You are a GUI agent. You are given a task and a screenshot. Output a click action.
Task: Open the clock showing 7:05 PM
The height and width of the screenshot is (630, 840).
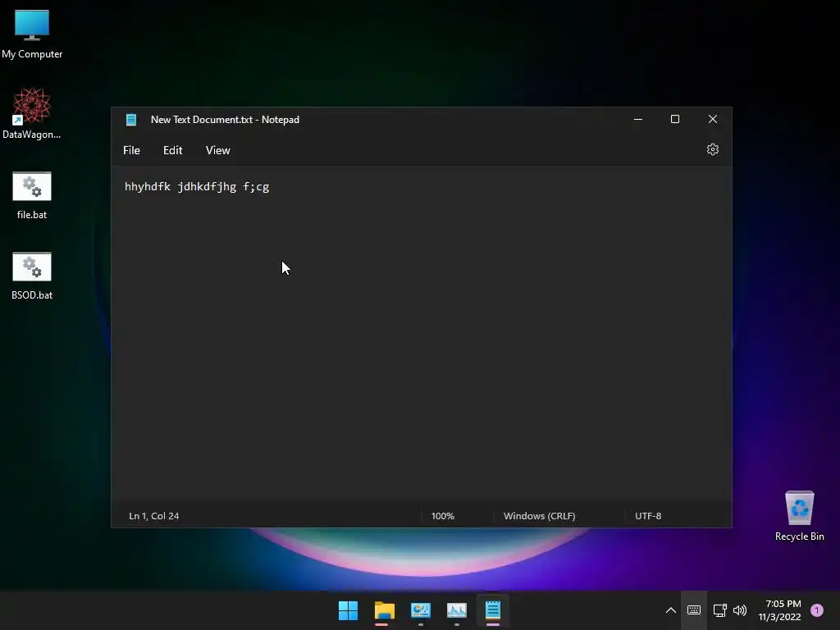[780, 610]
